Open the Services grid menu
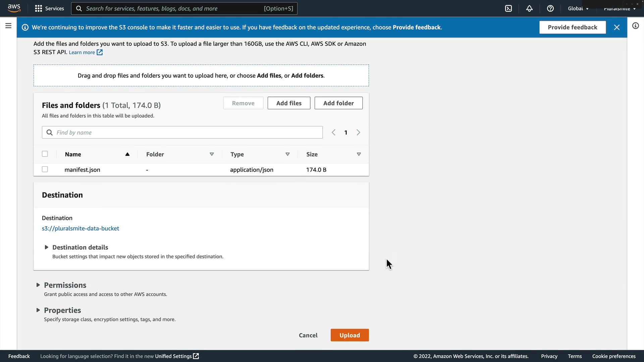644x362 pixels. click(49, 8)
